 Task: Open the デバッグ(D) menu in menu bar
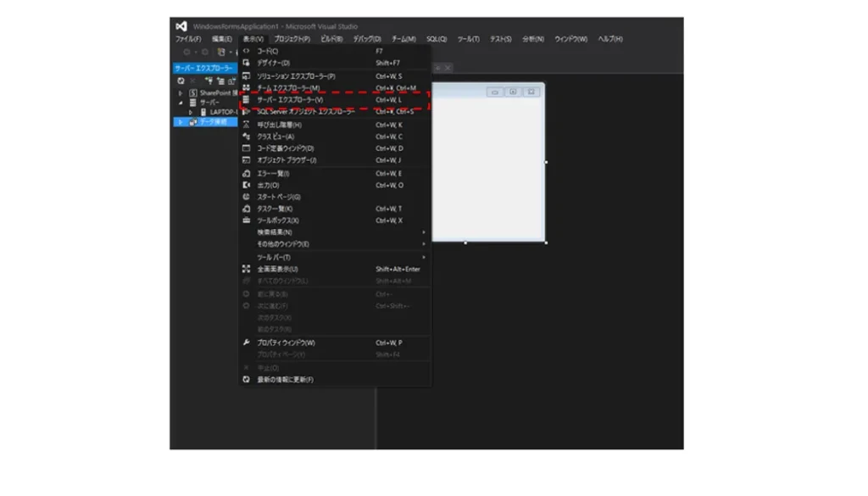click(x=366, y=39)
